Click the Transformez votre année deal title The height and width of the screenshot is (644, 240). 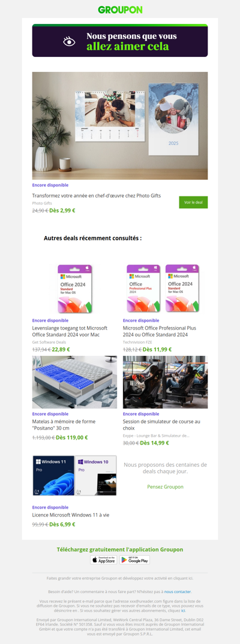(x=97, y=196)
